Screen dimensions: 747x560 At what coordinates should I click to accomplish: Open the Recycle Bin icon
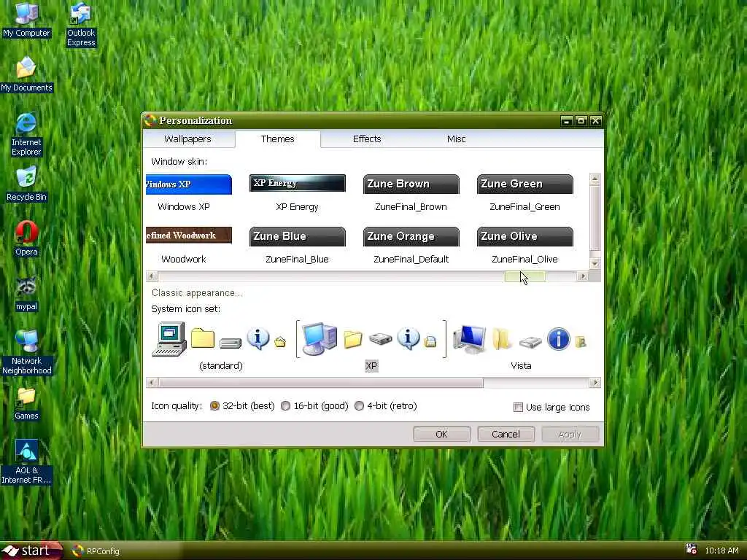(26, 183)
